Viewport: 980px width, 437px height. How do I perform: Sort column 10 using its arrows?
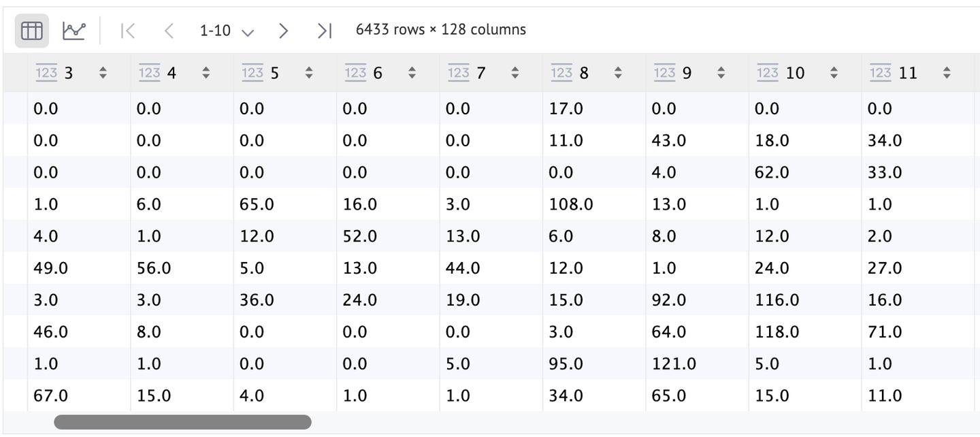tap(834, 73)
